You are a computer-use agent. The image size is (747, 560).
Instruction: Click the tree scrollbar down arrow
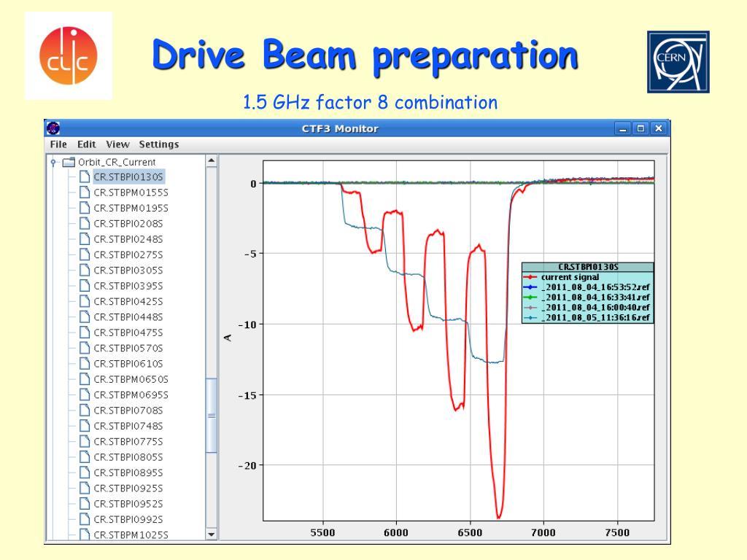(x=211, y=534)
